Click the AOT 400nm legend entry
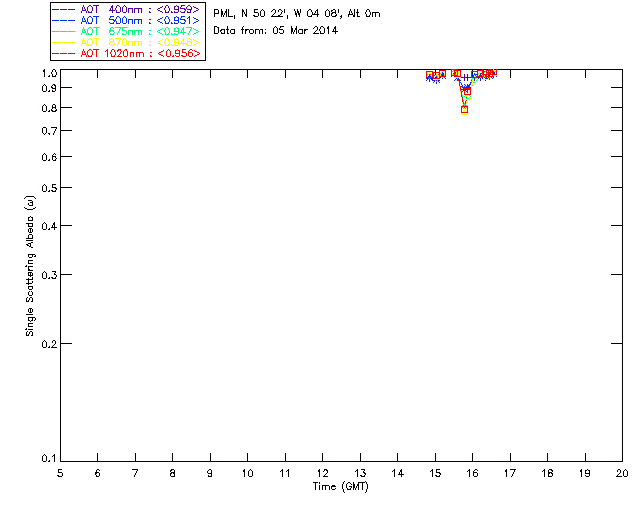The height and width of the screenshot is (512, 640). click(126, 9)
